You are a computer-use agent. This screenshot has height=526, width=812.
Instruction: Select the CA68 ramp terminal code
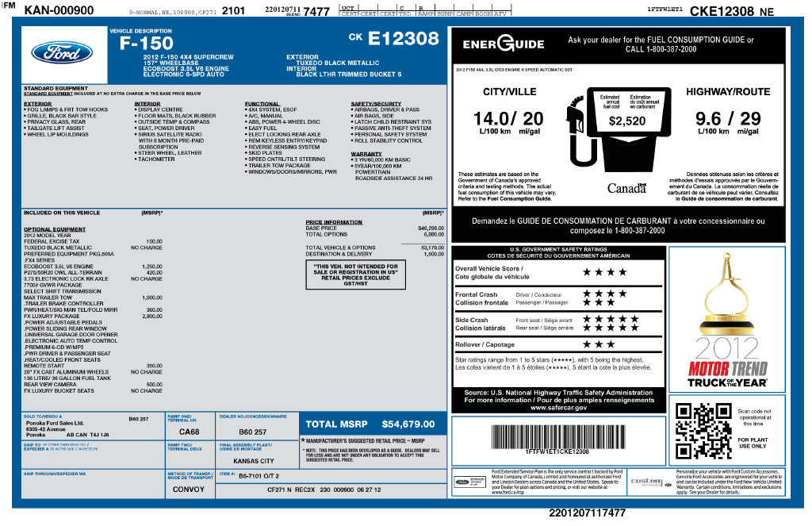[x=189, y=432]
